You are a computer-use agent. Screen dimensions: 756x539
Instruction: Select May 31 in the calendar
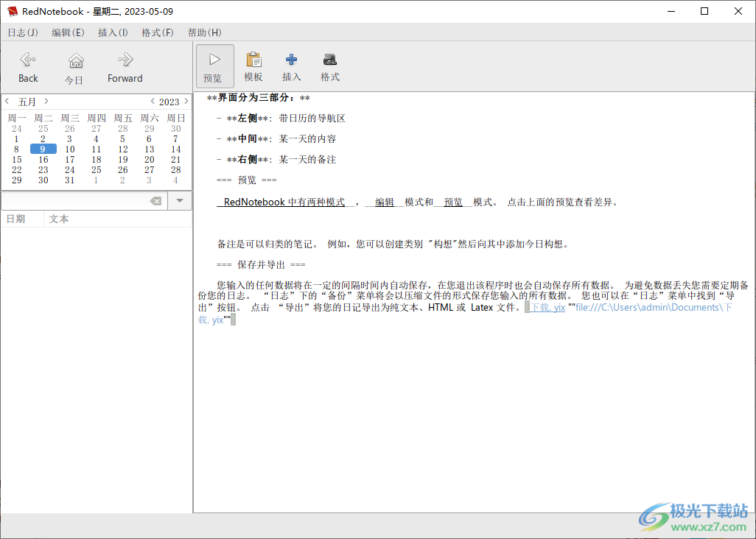click(70, 180)
